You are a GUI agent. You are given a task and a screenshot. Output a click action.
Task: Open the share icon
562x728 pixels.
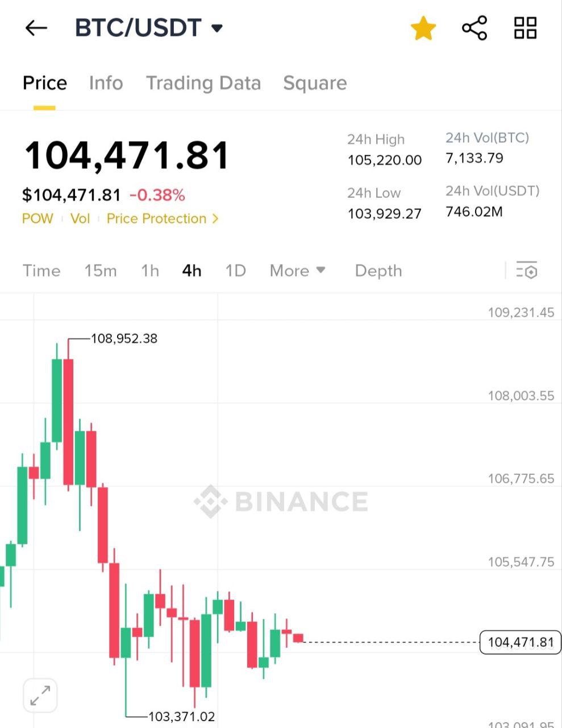coord(474,28)
